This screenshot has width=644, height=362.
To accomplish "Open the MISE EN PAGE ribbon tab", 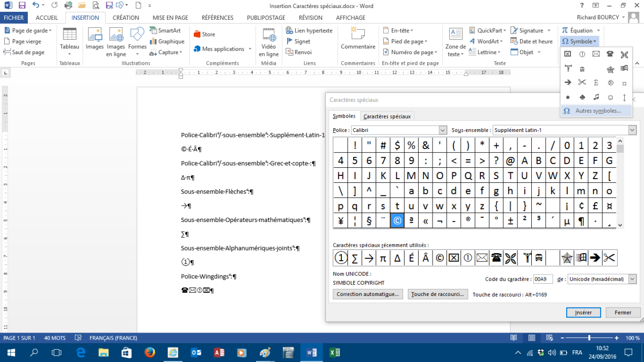I will click(x=170, y=18).
